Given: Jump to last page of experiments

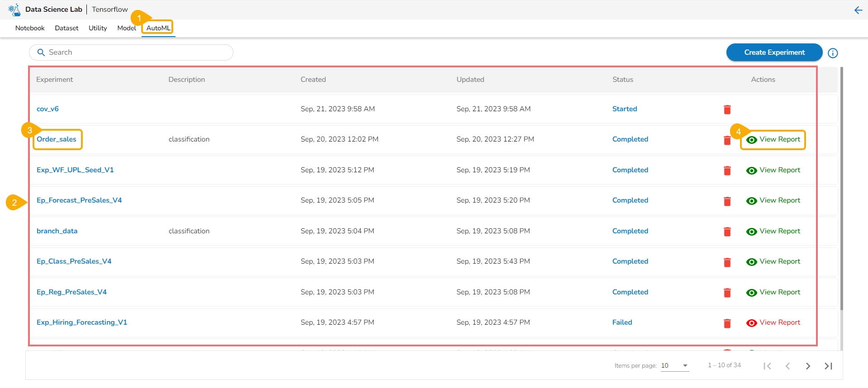Looking at the screenshot, I should [x=828, y=366].
